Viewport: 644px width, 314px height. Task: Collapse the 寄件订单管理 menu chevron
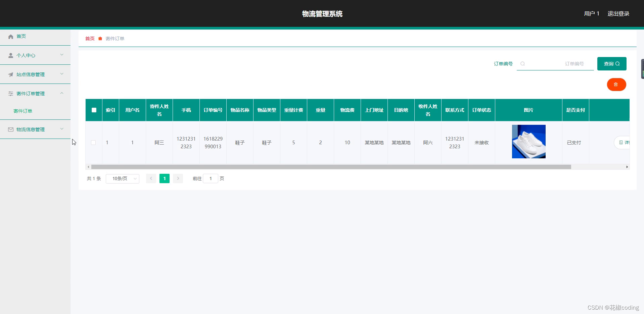pyautogui.click(x=62, y=93)
